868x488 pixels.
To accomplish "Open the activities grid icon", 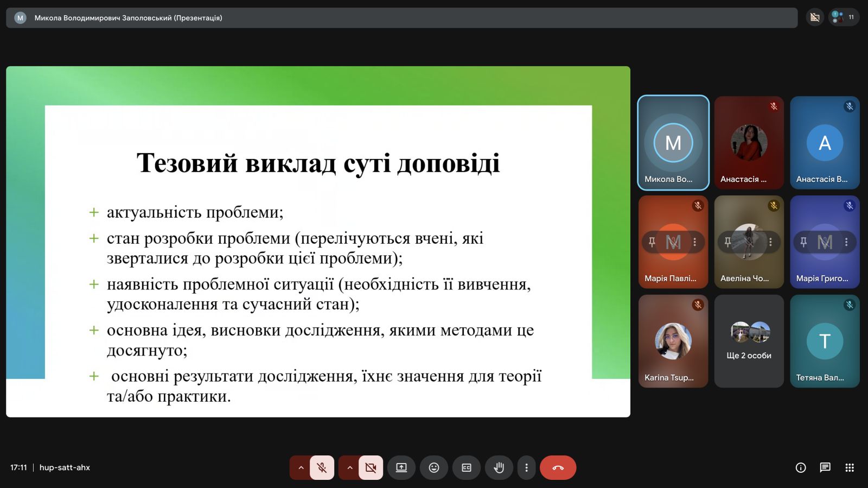I will [x=850, y=467].
